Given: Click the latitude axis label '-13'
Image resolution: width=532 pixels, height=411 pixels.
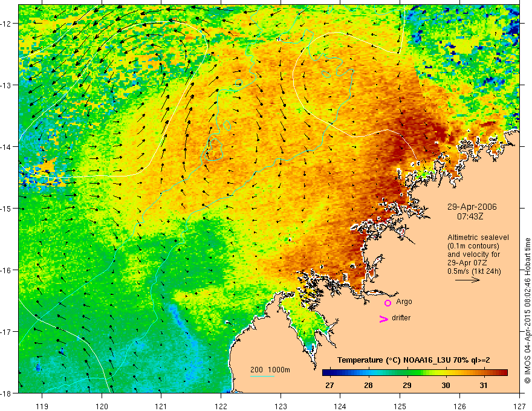Looking at the screenshot, I should (7, 85).
